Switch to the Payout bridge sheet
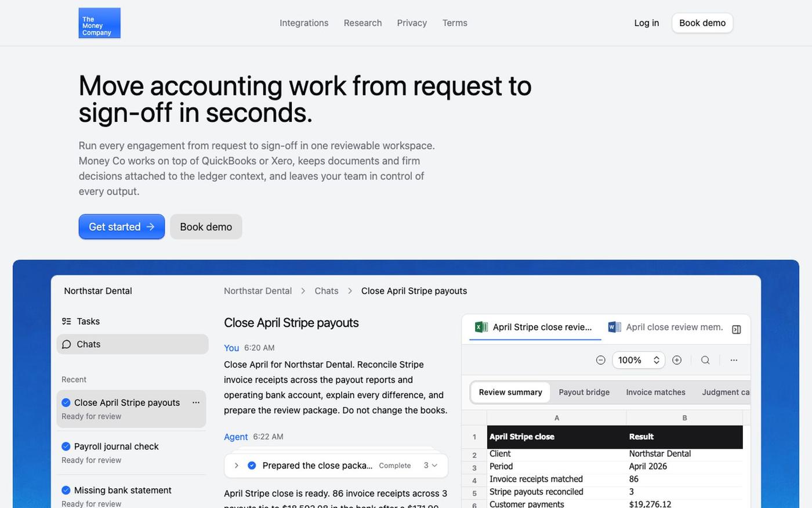 [584, 392]
